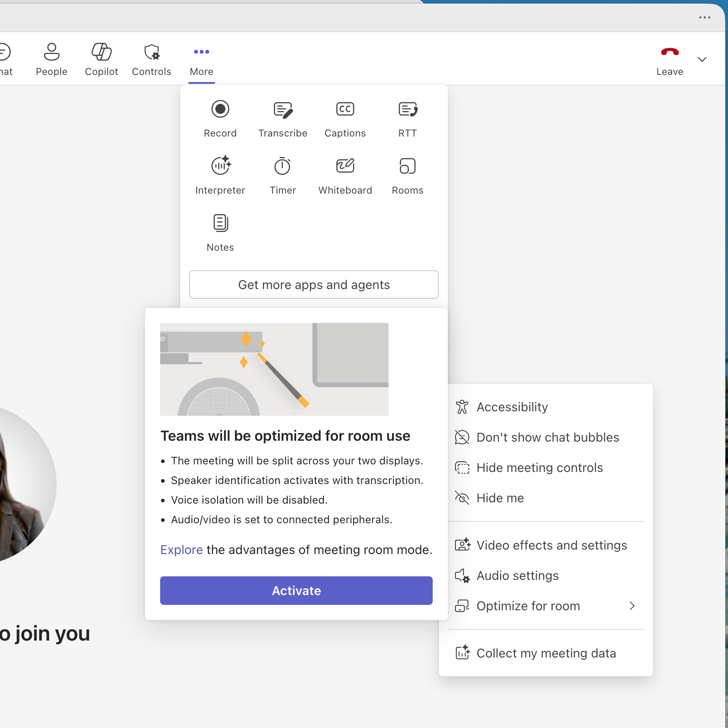Show the People panel

pos(52,60)
